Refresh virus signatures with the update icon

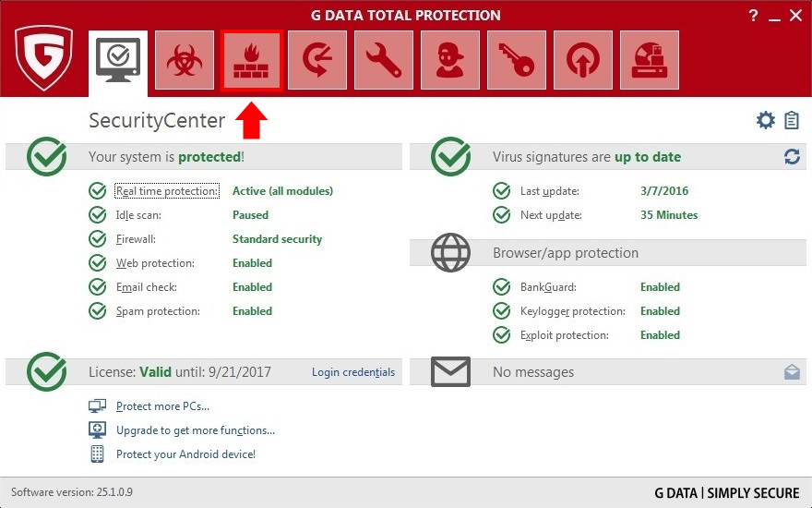pos(792,156)
